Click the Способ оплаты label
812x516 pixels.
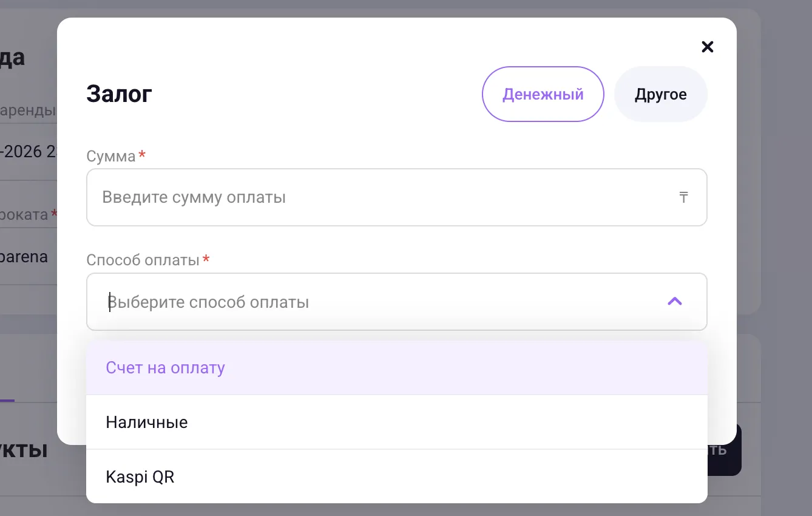coord(143,260)
